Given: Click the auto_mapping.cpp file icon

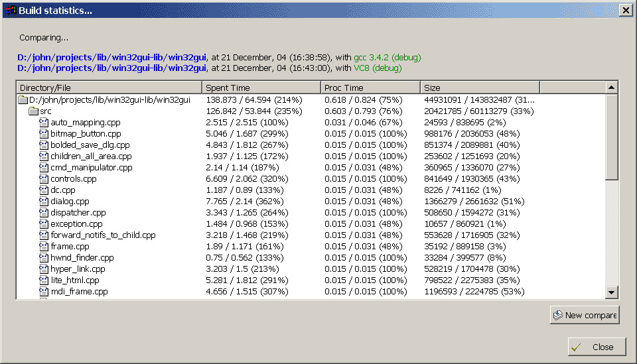Looking at the screenshot, I should click(44, 123).
